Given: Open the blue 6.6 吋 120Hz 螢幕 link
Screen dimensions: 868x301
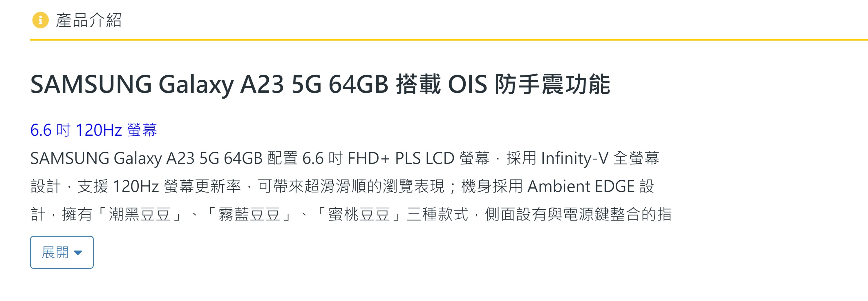Looking at the screenshot, I should [94, 130].
